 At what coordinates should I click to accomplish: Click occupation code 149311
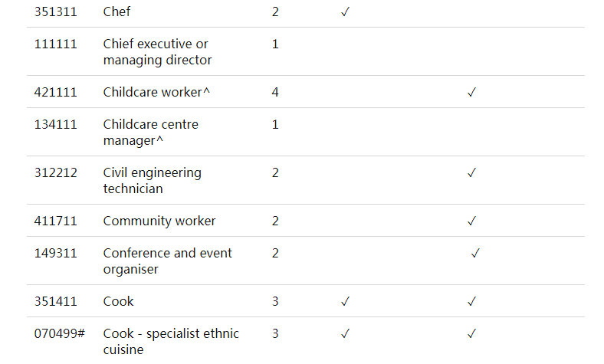coord(55,253)
